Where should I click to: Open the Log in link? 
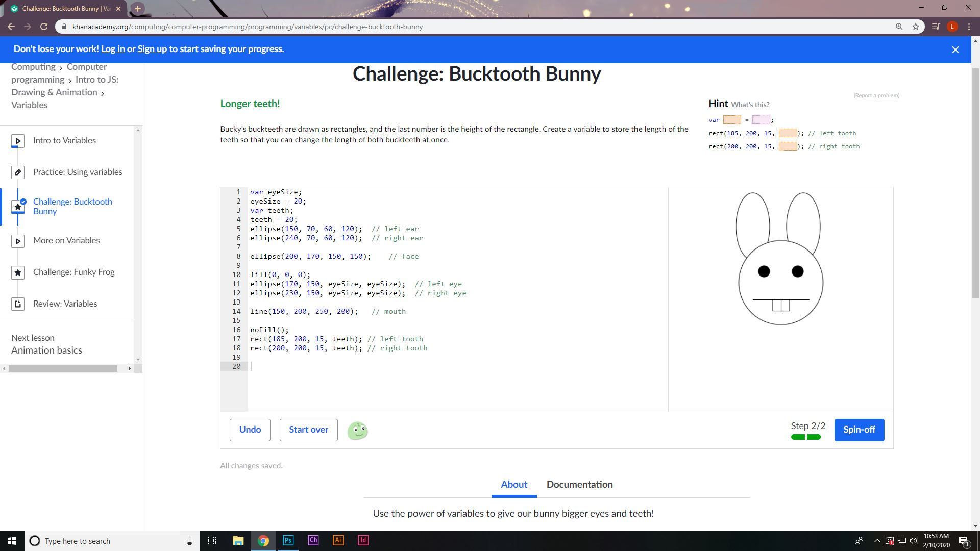(113, 49)
